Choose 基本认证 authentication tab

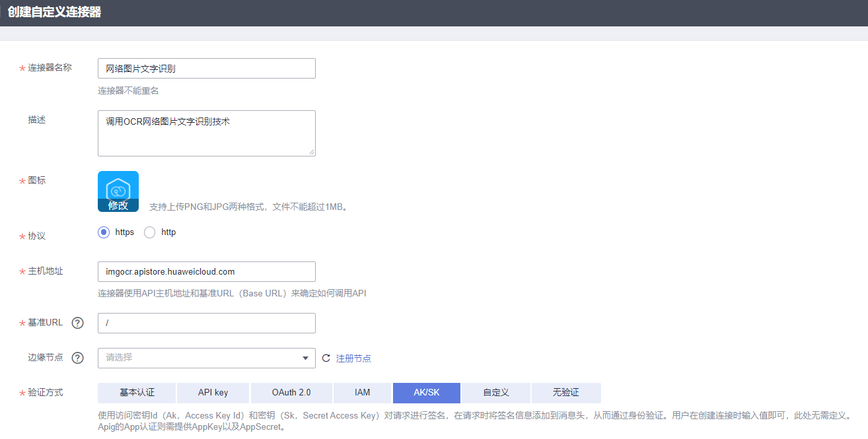coord(137,393)
